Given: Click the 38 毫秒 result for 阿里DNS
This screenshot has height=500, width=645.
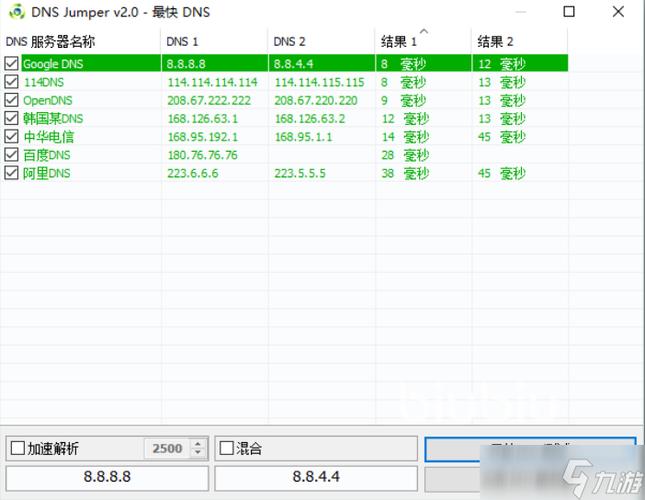Looking at the screenshot, I should tap(405, 173).
